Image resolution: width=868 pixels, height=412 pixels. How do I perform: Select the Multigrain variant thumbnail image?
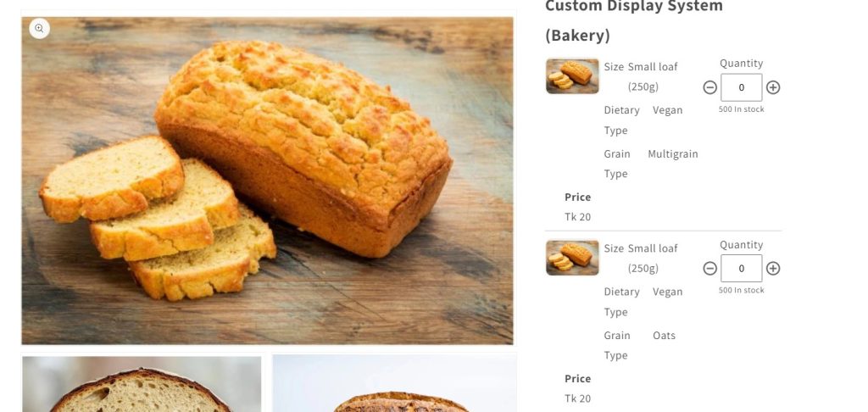[572, 75]
